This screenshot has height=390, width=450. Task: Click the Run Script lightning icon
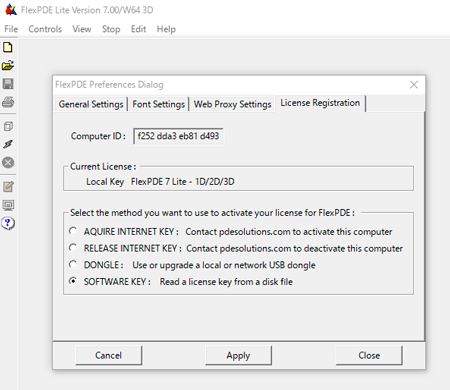pos(8,144)
